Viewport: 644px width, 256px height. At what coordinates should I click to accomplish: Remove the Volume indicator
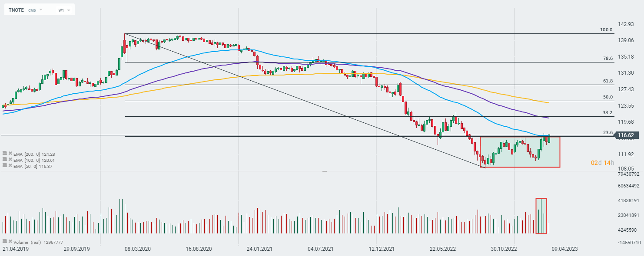10,242
